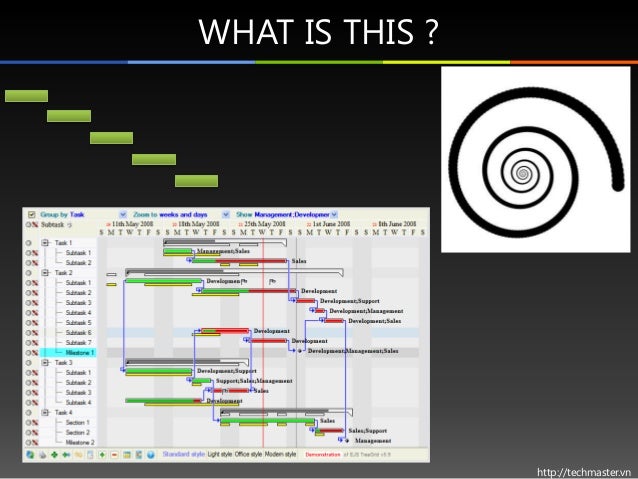Click the 25th May 2008 week header

264,224
